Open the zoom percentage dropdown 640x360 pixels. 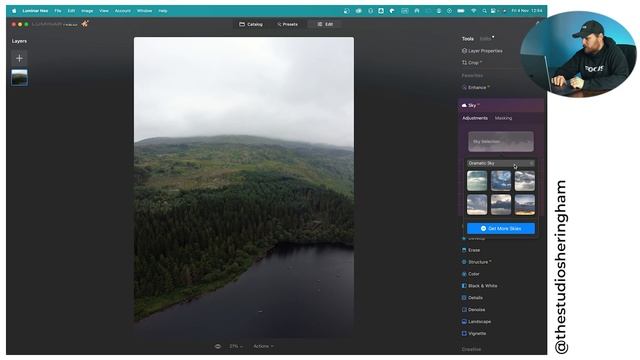(x=236, y=346)
